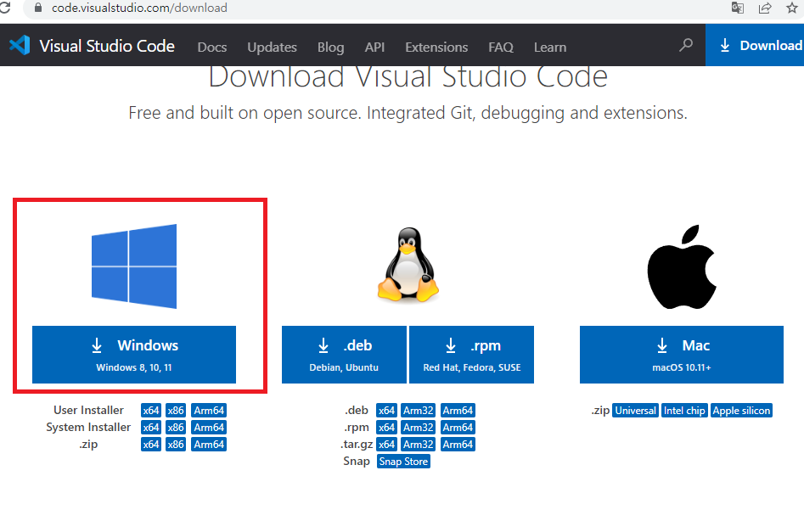Open the search magnifier icon in navbar
804x532 pixels.
[x=685, y=46]
